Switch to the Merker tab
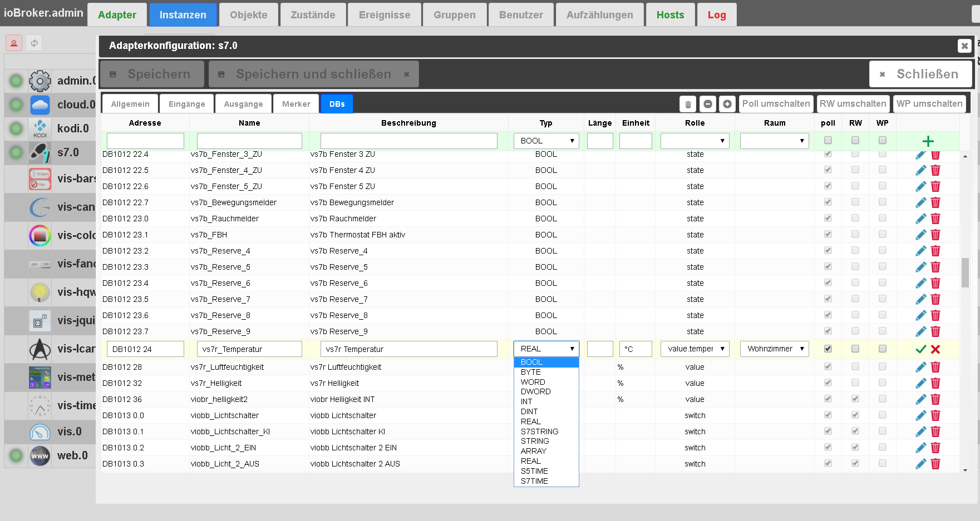This screenshot has width=980, height=521. click(296, 104)
